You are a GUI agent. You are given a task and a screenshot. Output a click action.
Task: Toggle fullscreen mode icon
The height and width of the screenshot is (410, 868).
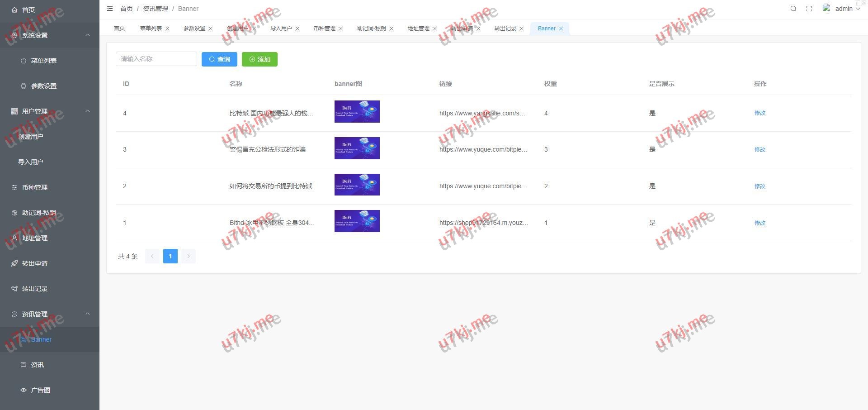tap(809, 9)
